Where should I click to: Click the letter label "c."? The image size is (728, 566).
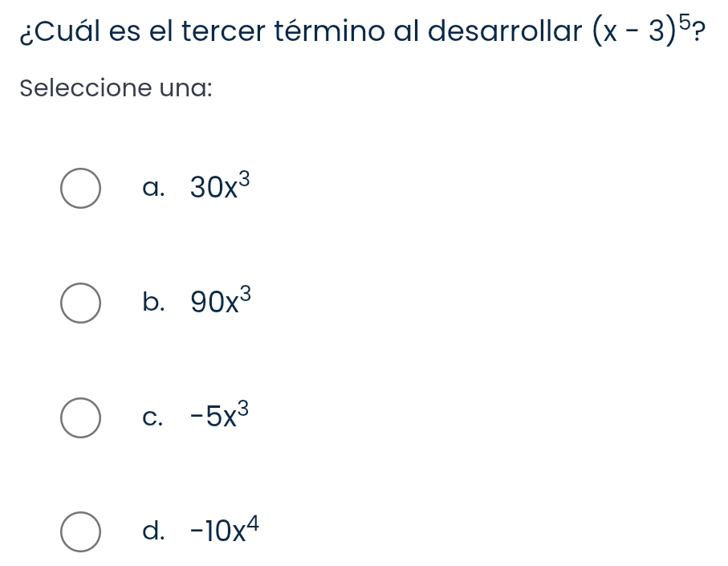click(x=151, y=418)
